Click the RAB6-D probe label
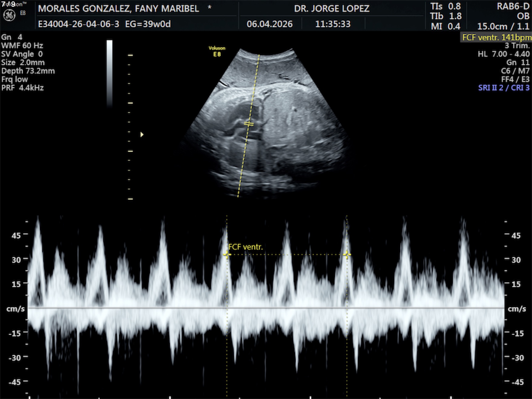Screen dimensions: 532x399 tap(513, 7)
